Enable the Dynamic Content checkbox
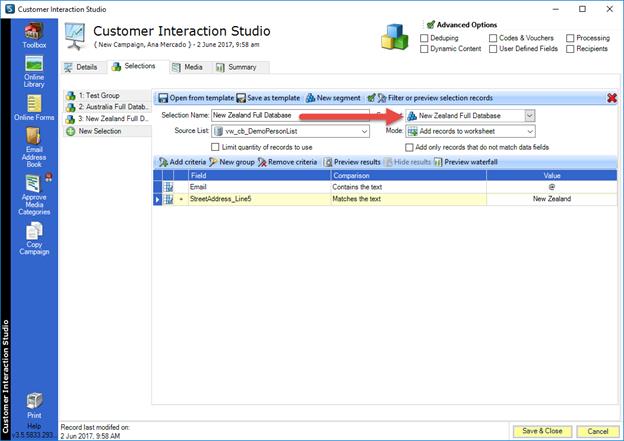The height and width of the screenshot is (441, 624). pos(424,49)
